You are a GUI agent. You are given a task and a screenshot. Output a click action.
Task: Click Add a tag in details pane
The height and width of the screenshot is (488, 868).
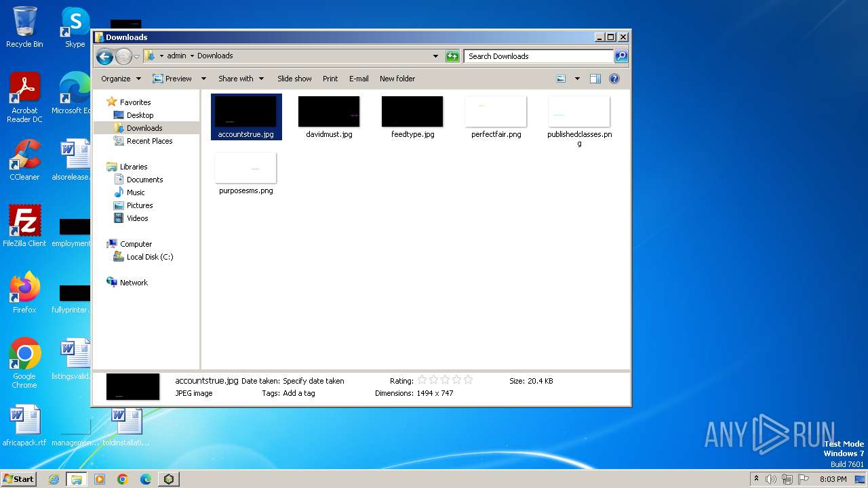(x=298, y=394)
